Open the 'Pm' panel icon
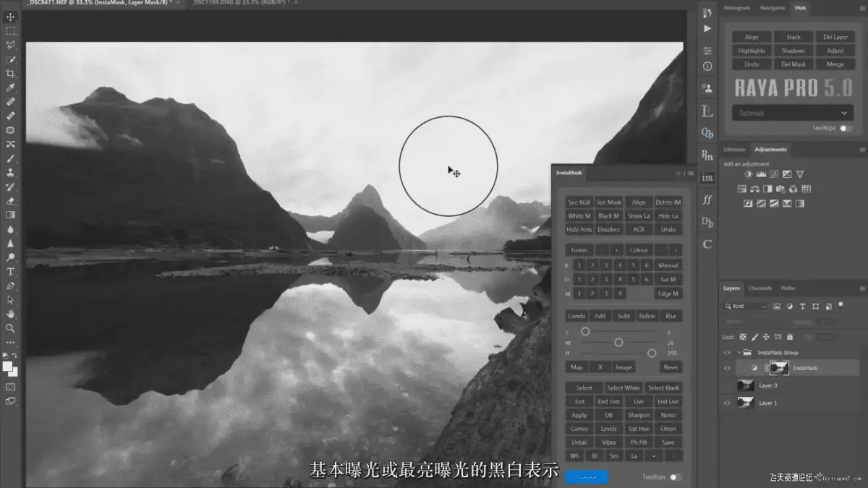Image resolution: width=868 pixels, height=488 pixels. 707,155
